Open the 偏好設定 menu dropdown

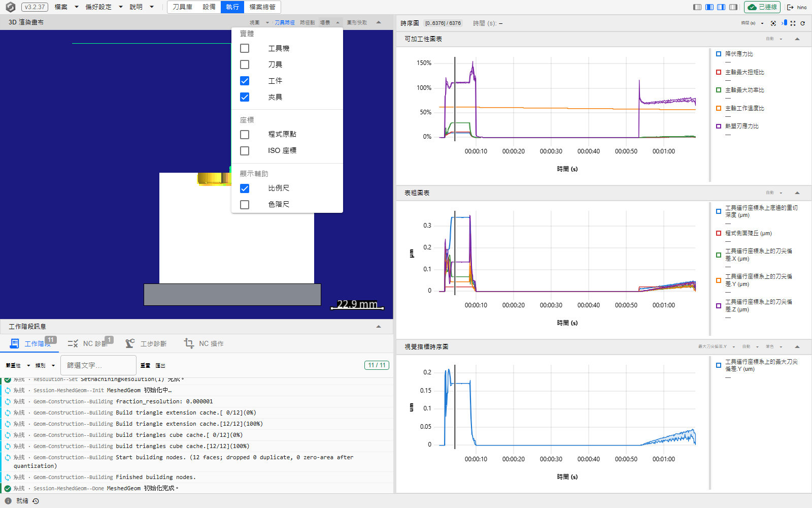coord(104,7)
